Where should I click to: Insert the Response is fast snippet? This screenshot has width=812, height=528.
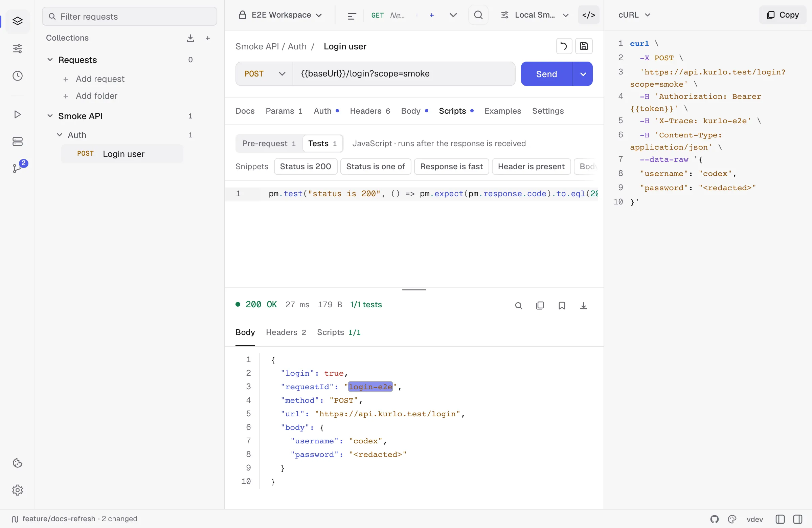(x=451, y=167)
